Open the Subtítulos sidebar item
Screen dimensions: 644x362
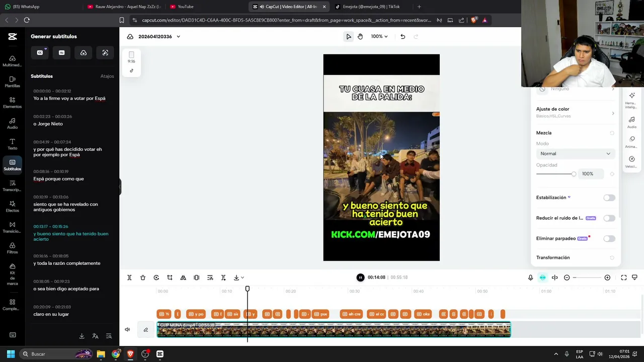pos(12,165)
